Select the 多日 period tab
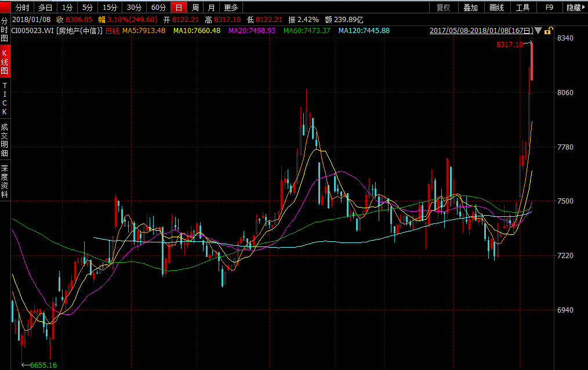 click(x=45, y=8)
